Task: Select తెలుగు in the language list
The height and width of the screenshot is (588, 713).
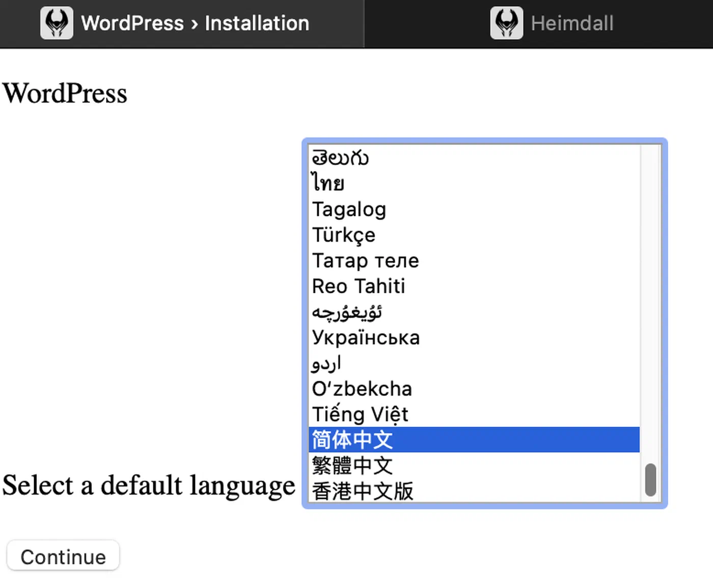Action: (474, 158)
